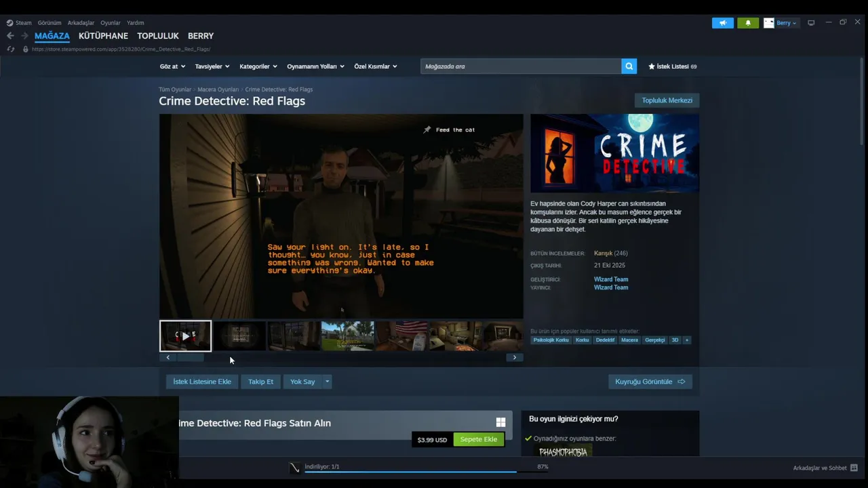Switch to the TOPLULUK tab
This screenshot has width=868, height=488.
(x=158, y=36)
